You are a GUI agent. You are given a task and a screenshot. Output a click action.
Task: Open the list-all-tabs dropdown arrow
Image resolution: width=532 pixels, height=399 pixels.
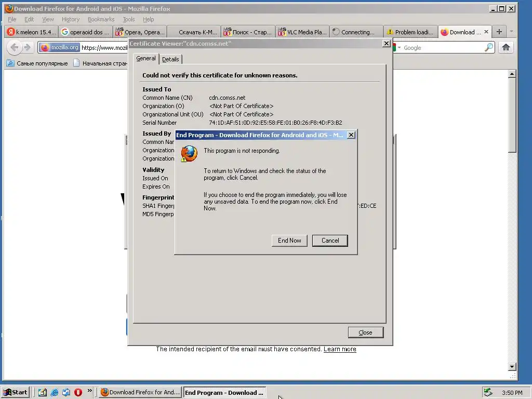point(511,32)
